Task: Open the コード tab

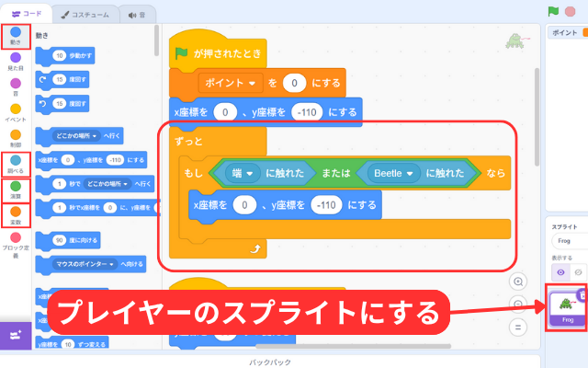Action: click(27, 14)
